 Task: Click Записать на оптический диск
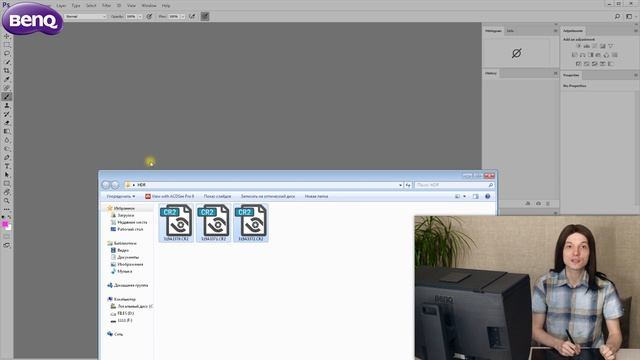coord(268,196)
